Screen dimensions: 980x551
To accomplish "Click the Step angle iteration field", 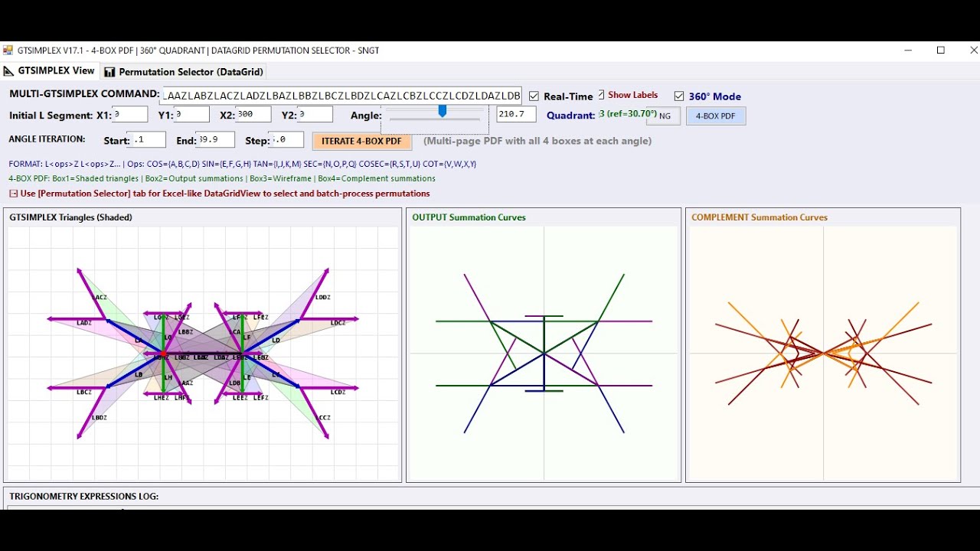I will pyautogui.click(x=287, y=140).
